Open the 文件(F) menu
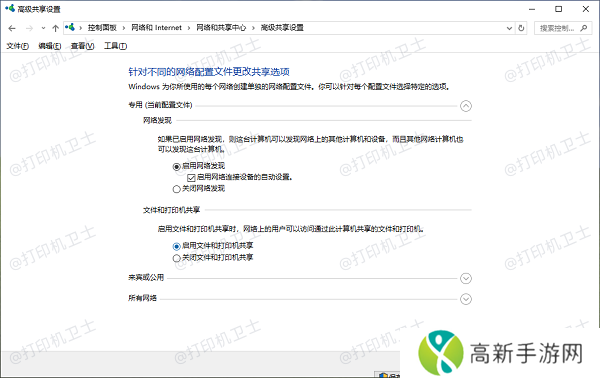The image size is (600, 378). point(18,46)
